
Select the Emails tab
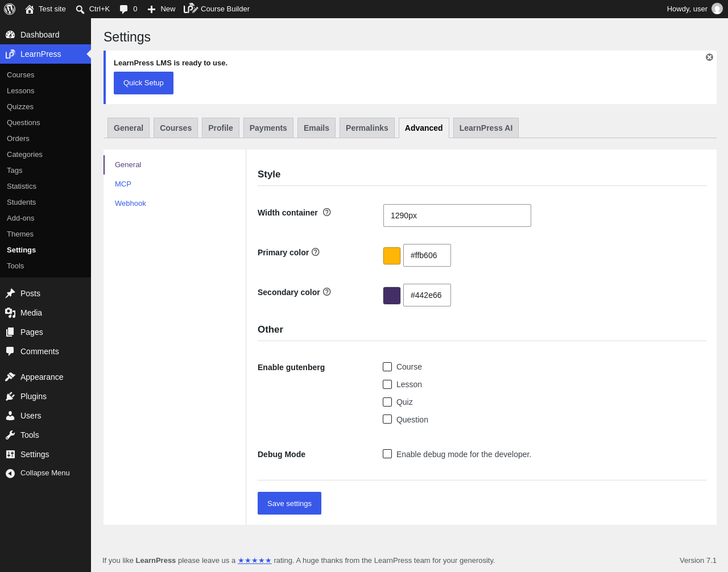coord(316,128)
